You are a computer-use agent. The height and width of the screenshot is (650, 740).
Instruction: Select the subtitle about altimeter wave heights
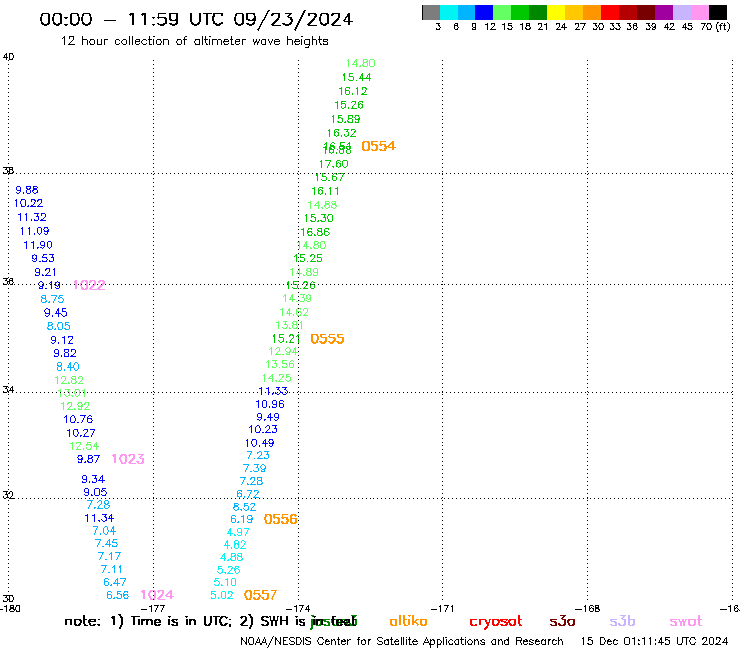pos(194,41)
